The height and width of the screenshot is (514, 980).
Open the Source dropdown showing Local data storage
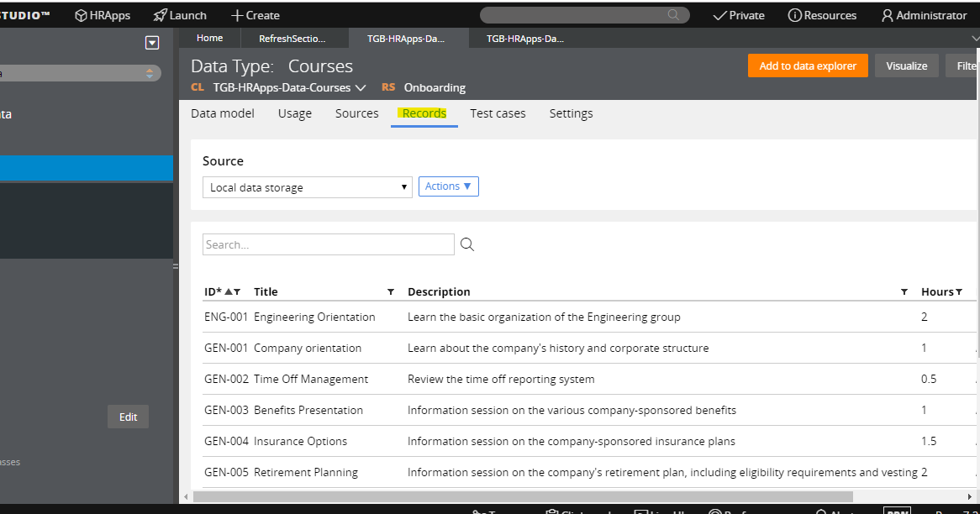click(307, 187)
